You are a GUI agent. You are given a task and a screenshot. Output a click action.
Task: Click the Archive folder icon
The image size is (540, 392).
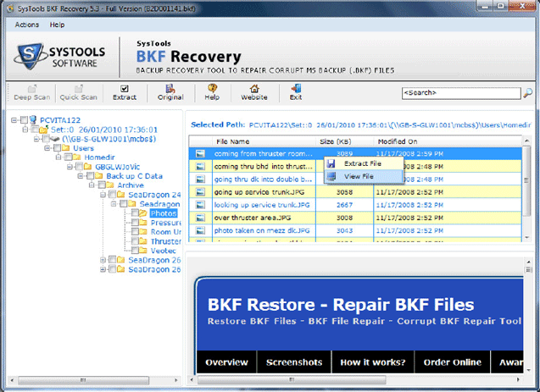point(110,185)
